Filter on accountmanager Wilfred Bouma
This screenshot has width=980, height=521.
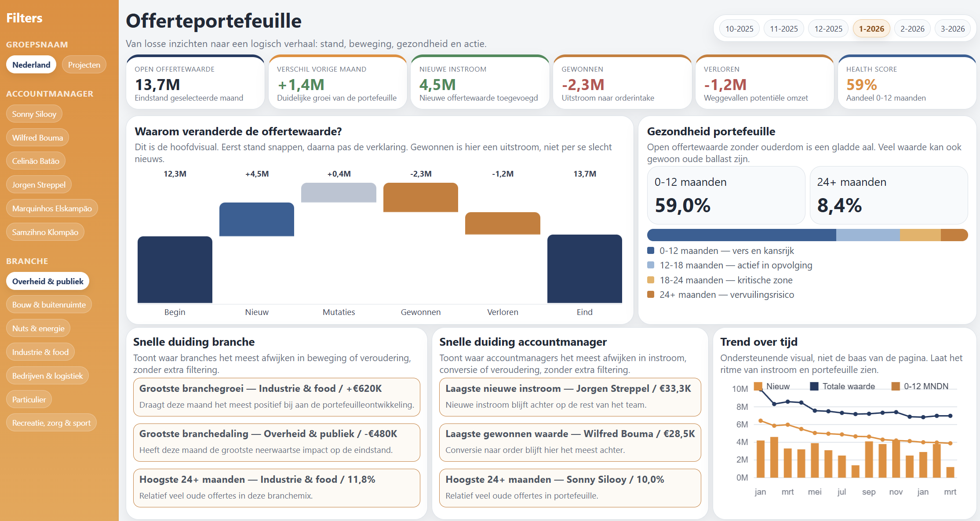[x=37, y=137]
